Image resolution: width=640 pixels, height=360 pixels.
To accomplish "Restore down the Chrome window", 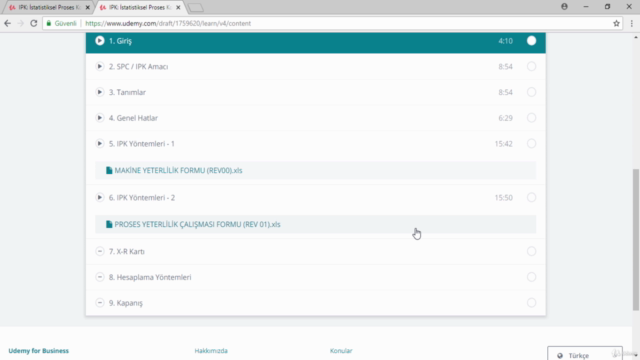I will pyautogui.click(x=607, y=7).
